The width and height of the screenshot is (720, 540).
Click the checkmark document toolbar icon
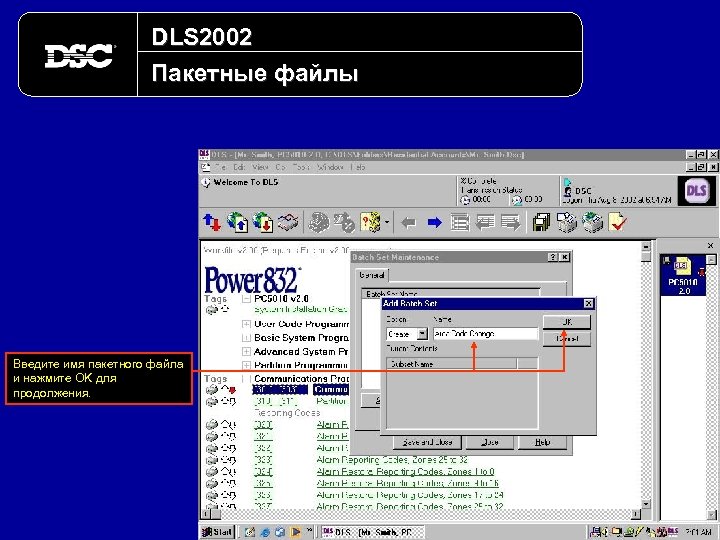[618, 223]
